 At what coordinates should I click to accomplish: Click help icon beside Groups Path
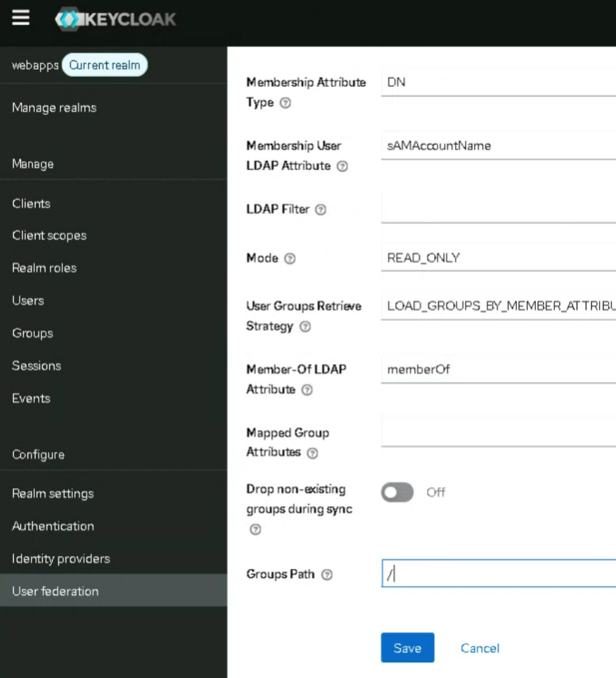point(326,575)
